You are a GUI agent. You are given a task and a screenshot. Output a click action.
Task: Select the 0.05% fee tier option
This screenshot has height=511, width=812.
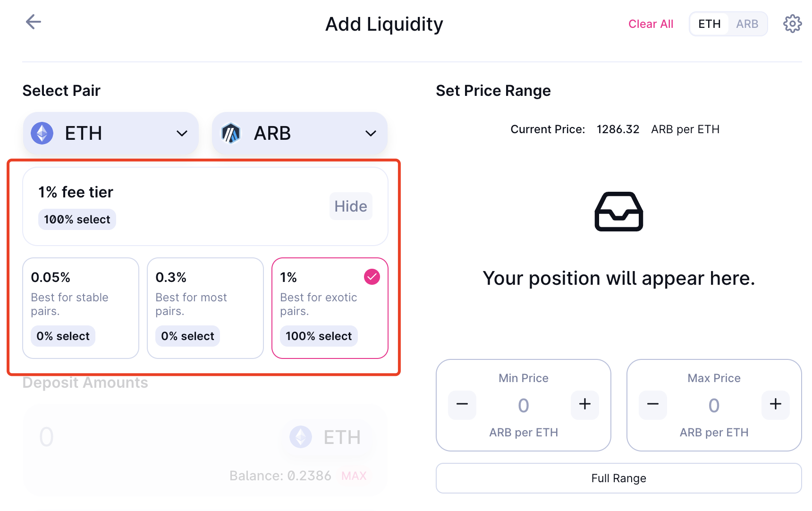[81, 307]
